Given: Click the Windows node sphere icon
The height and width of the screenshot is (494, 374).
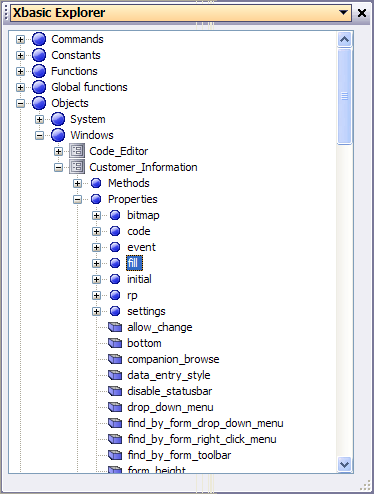Looking at the screenshot, I should pos(58,135).
